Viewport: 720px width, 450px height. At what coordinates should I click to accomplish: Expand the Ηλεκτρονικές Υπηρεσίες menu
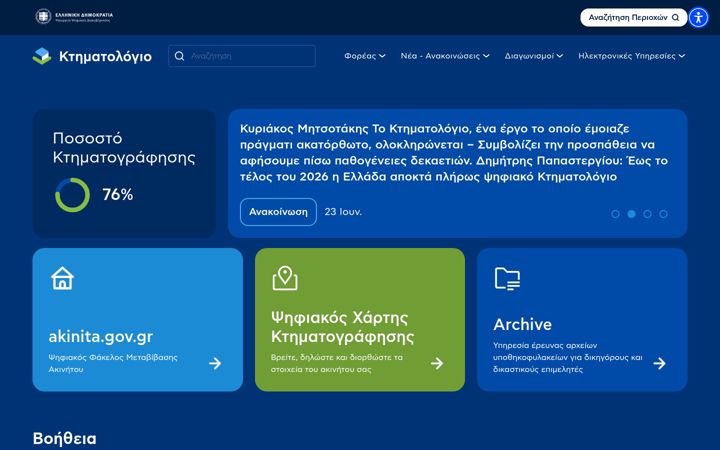click(631, 56)
